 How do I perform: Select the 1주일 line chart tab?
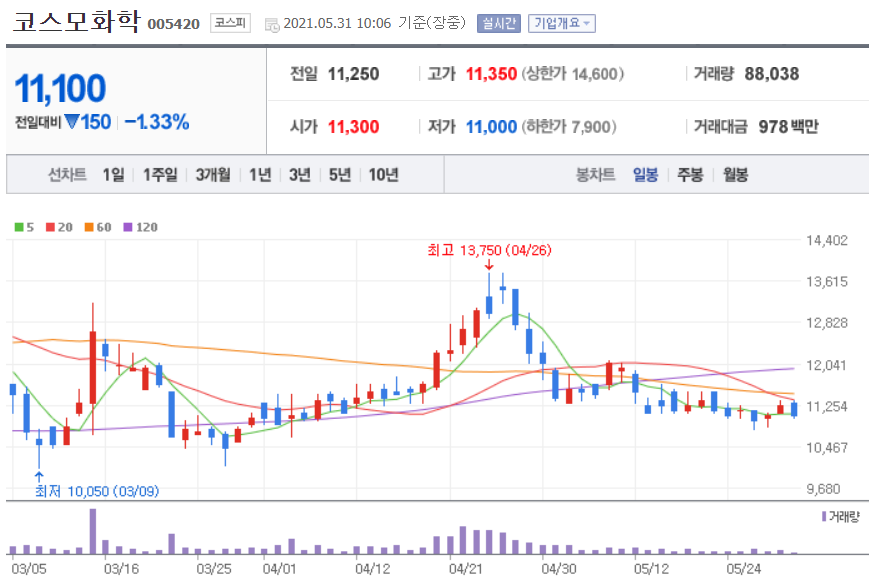160,175
